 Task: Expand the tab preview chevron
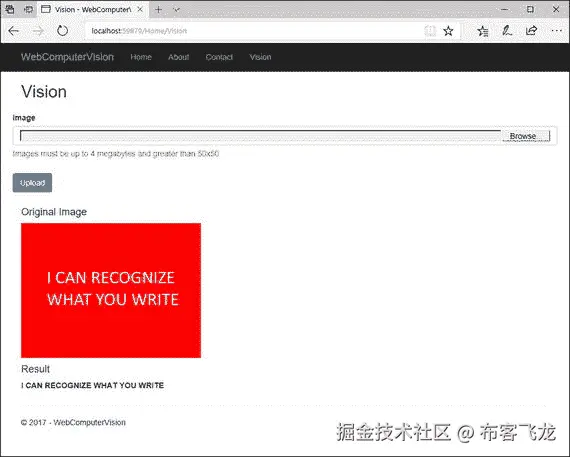click(176, 10)
